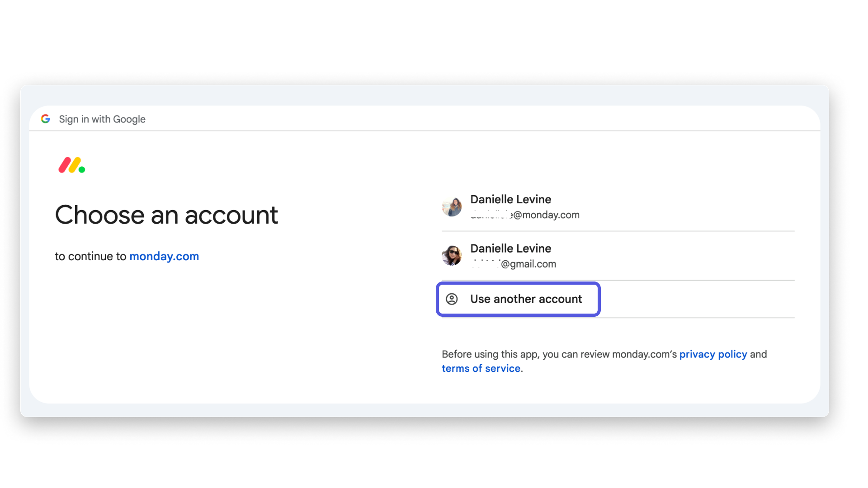
Task: Select Danielle Levine name for gmail account
Action: [x=510, y=249]
